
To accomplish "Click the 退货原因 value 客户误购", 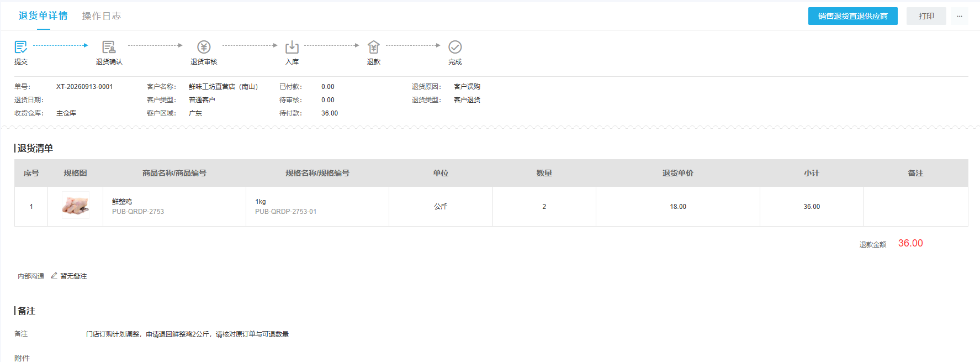I will click(x=467, y=87).
